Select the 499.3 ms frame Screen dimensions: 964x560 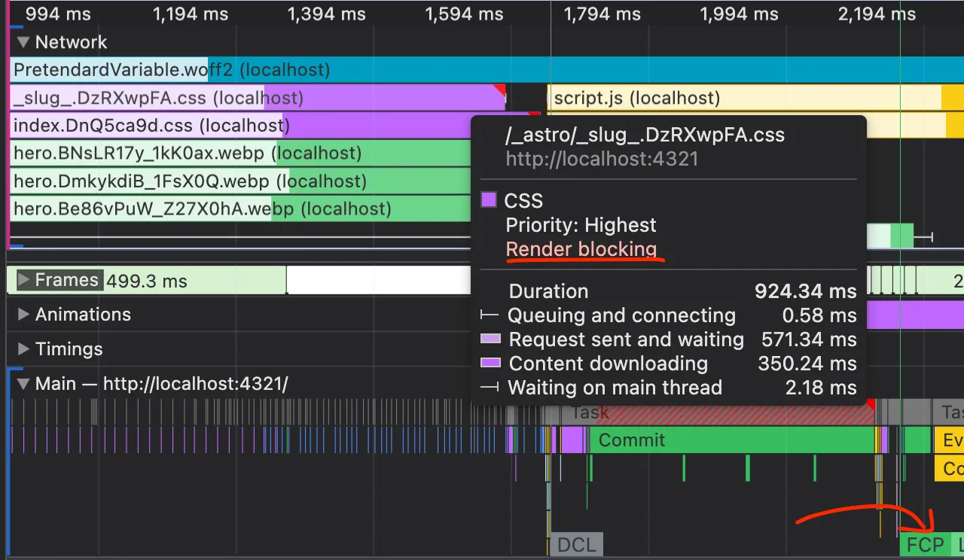coord(146,282)
